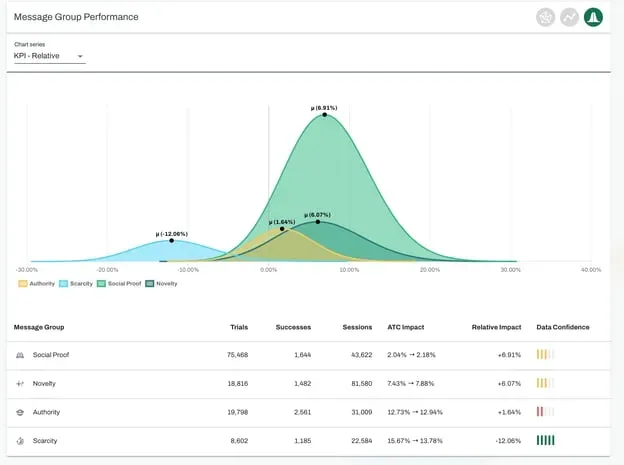The height and width of the screenshot is (465, 624).
Task: Select the bell curve distribution view
Action: click(x=593, y=18)
